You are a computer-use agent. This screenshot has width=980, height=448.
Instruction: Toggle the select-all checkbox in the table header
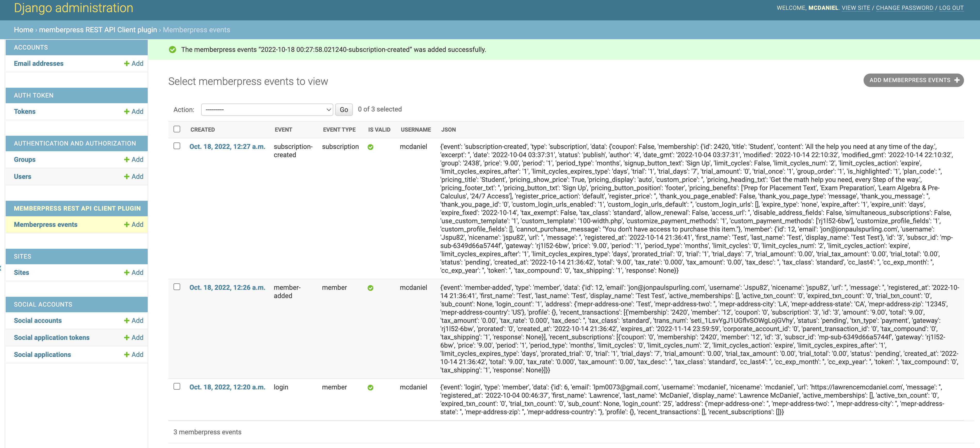[x=177, y=129]
